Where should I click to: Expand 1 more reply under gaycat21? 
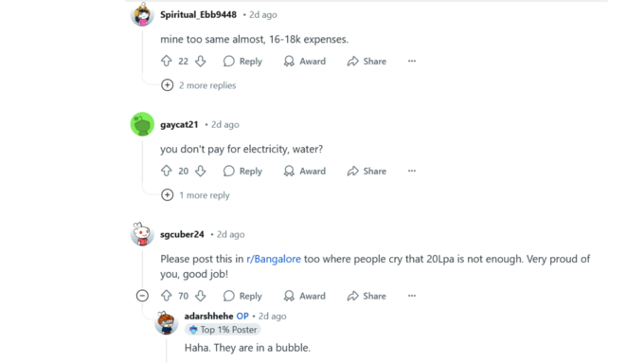195,195
